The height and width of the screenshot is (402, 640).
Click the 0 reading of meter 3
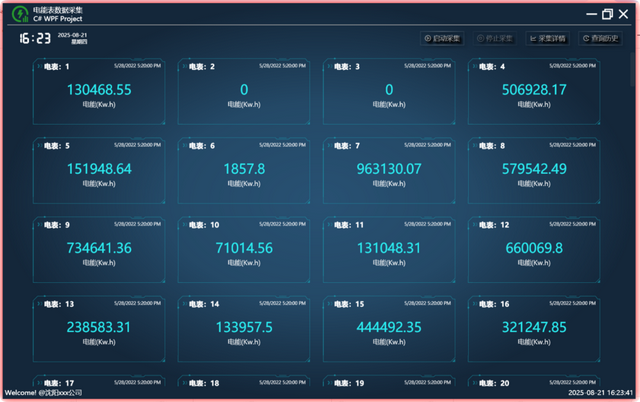click(389, 90)
